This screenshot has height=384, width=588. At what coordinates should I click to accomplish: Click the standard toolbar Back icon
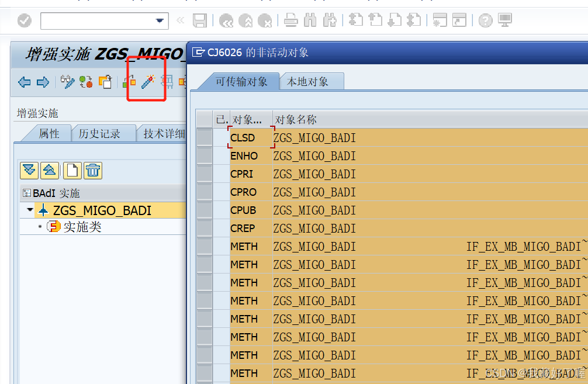[x=226, y=20]
